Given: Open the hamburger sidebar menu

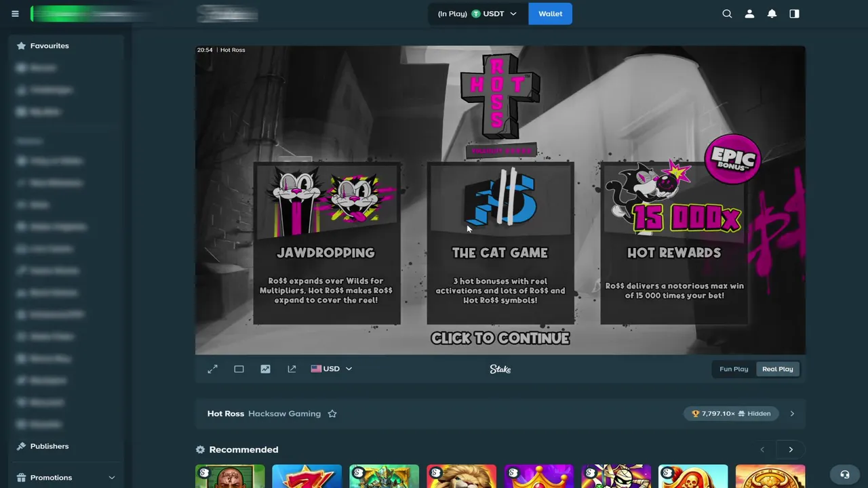Looking at the screenshot, I should point(15,14).
